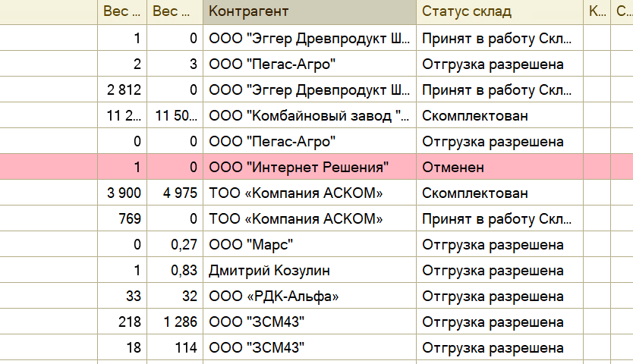Image resolution: width=633 pixels, height=364 pixels.
Task: Select the ООО "Марс" contractor cell
Action: pos(309,244)
